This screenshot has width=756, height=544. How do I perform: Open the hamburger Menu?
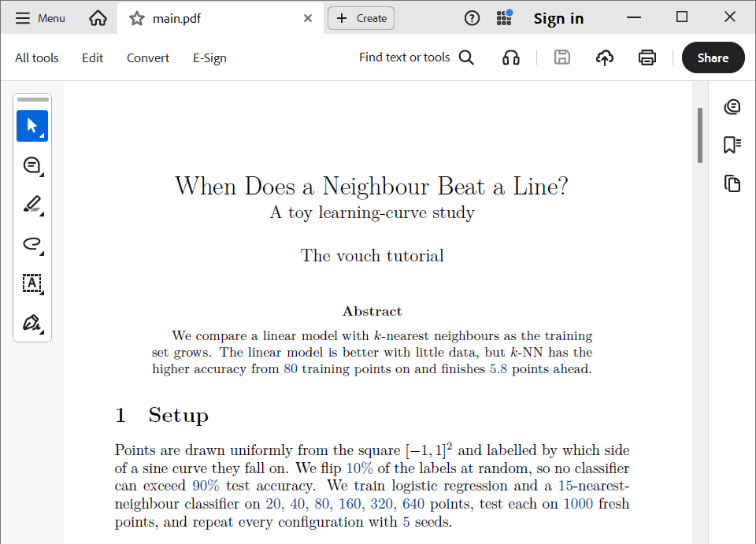point(40,18)
